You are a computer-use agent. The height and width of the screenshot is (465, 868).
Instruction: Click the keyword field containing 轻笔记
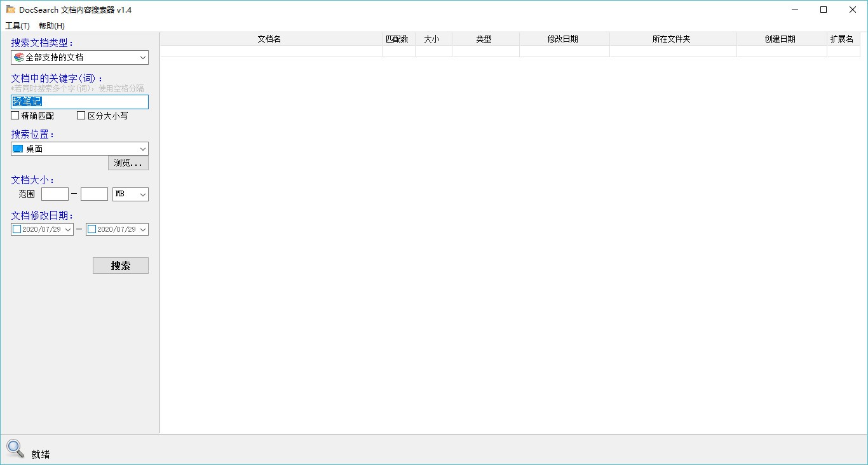[x=79, y=102]
